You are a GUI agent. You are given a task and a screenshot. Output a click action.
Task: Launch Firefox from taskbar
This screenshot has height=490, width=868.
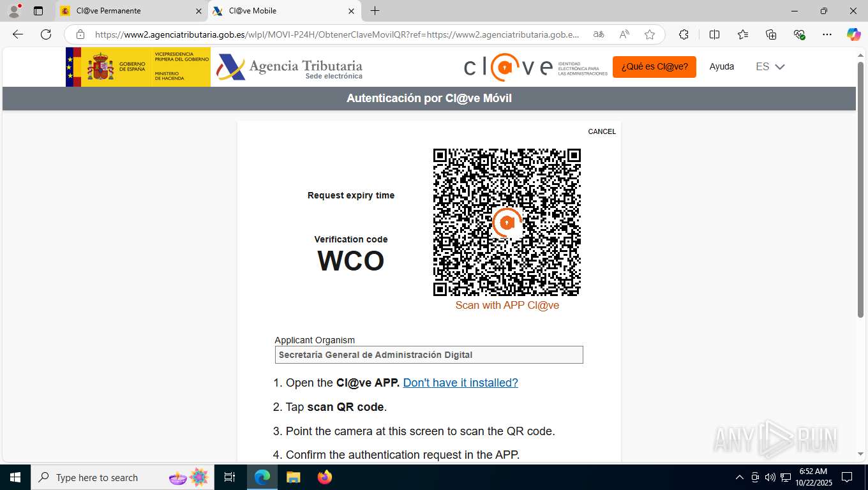325,477
